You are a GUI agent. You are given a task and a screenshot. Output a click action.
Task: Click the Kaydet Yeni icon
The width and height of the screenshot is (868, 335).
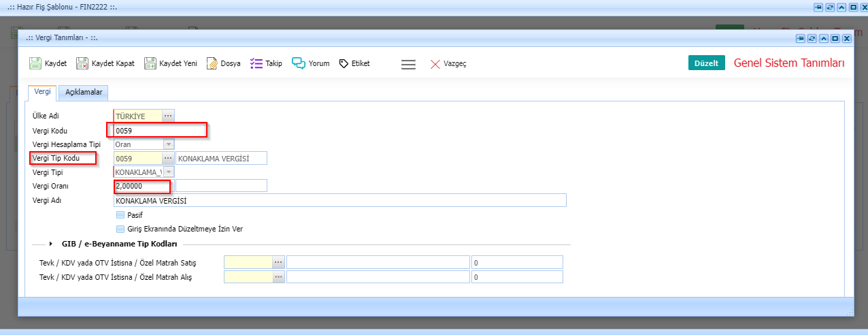pyautogui.click(x=150, y=63)
